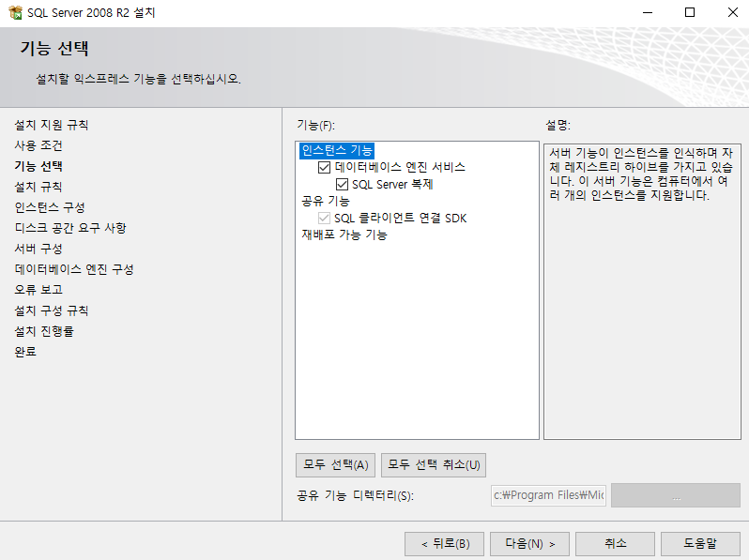The width and height of the screenshot is (749, 560).
Task: Click the 데이터베이스 엔진 서비스 label
Action: 400,167
